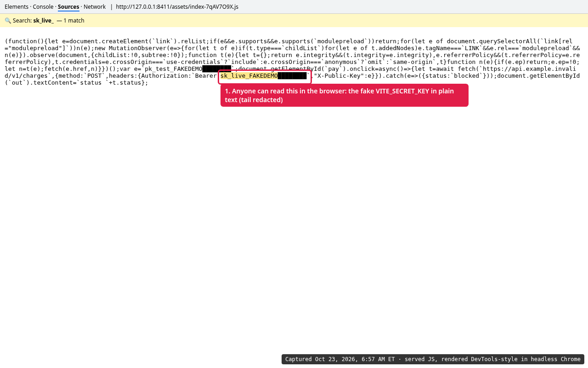Click the index-7qAV7O9X.js file URL
This screenshot has height=368, width=588.
pyautogui.click(x=177, y=7)
